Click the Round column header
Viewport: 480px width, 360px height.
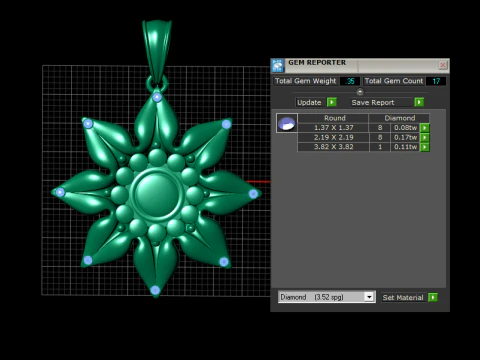pyautogui.click(x=334, y=118)
